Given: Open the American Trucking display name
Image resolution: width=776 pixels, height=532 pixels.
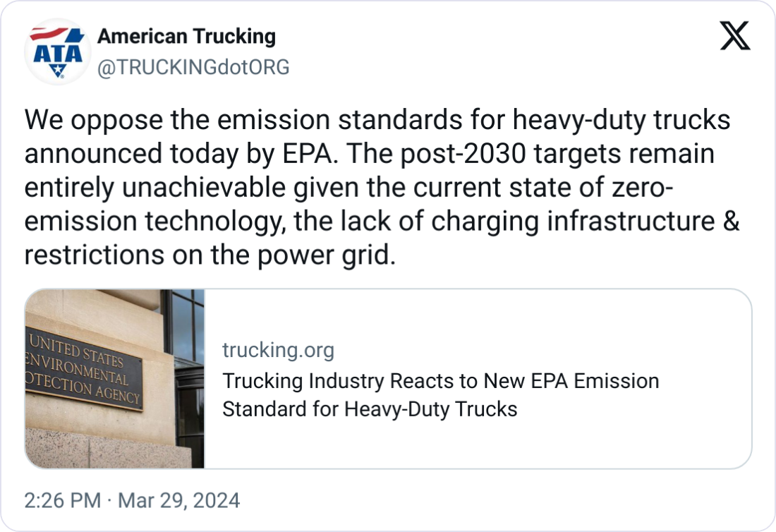Looking at the screenshot, I should pyautogui.click(x=186, y=35).
